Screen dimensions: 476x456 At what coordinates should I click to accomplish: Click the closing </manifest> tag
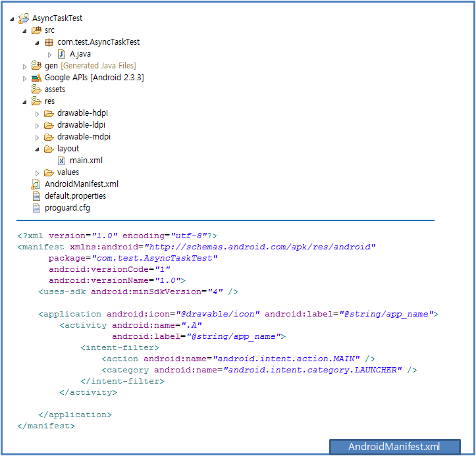[46, 426]
